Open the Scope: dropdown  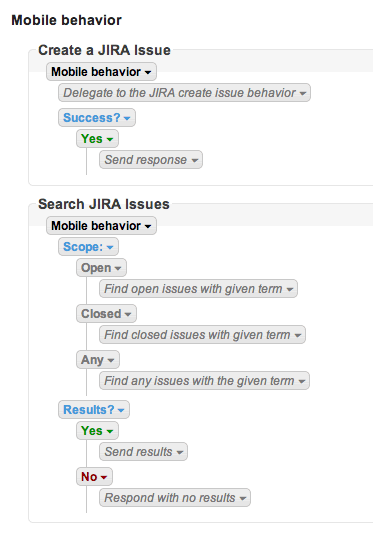pyautogui.click(x=88, y=246)
